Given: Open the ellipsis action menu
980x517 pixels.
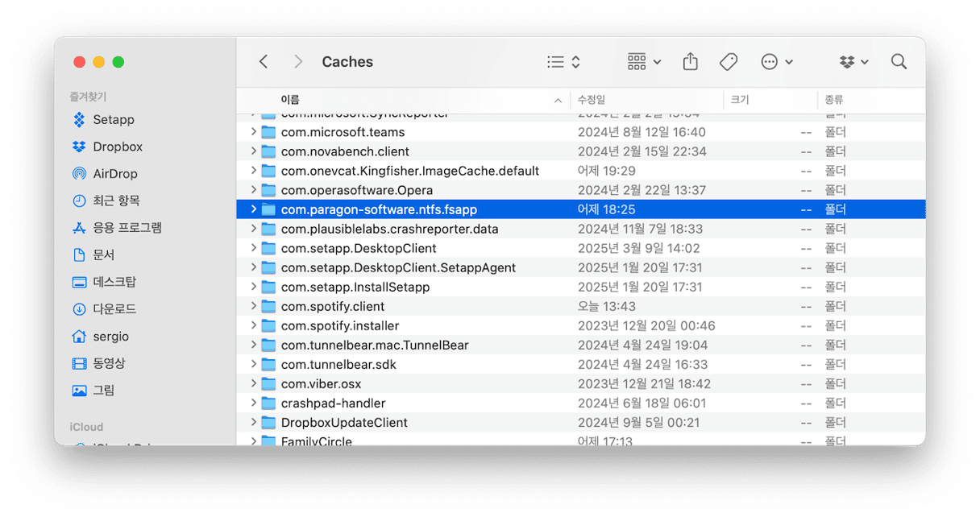Looking at the screenshot, I should (777, 62).
